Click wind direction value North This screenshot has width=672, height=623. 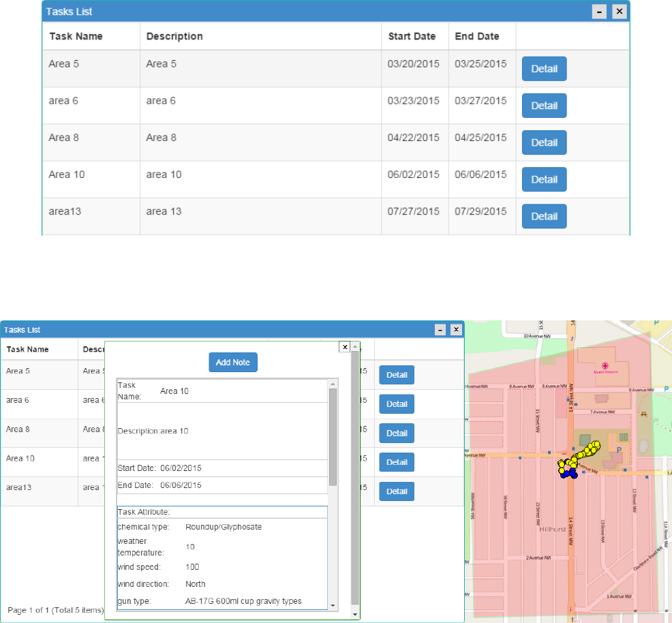(195, 584)
